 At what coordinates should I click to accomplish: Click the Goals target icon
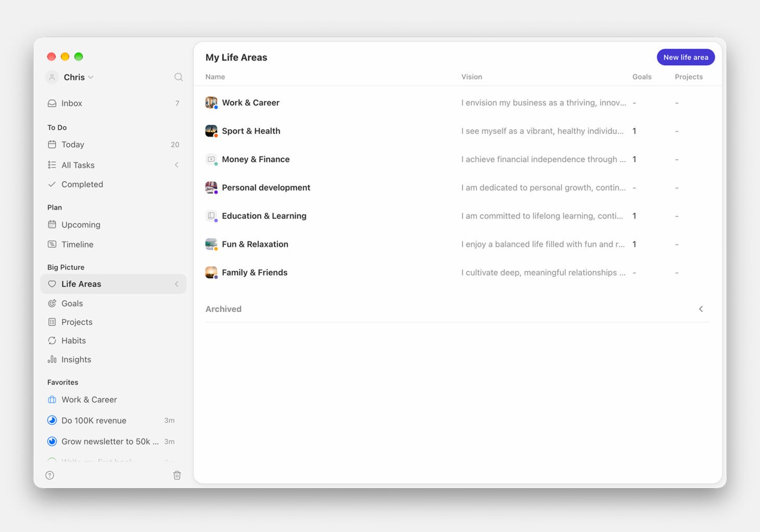52,303
